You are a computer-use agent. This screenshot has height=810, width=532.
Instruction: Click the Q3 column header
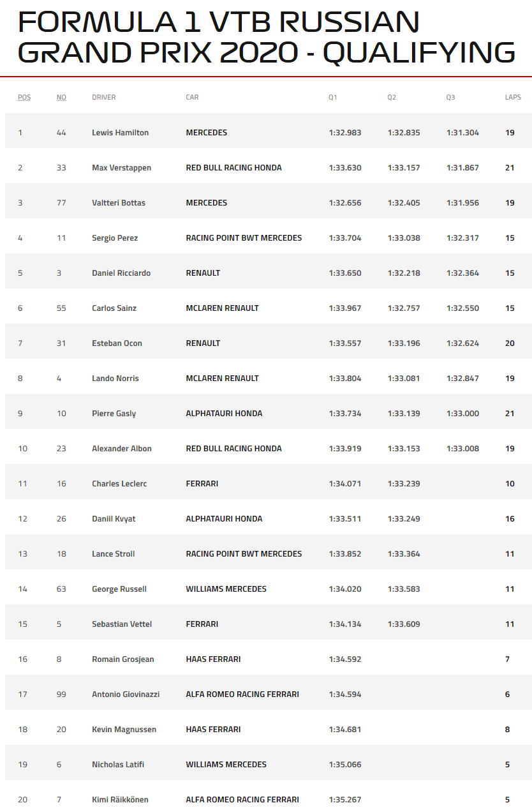coord(450,98)
